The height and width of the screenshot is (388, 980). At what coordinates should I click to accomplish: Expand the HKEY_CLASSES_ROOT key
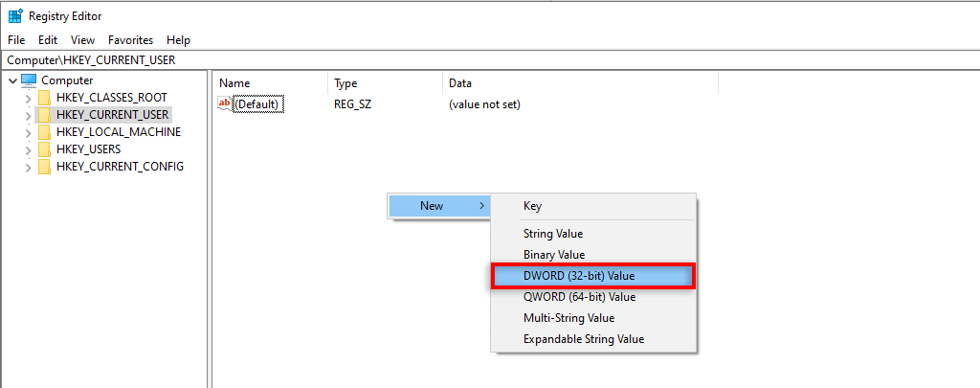click(28, 98)
